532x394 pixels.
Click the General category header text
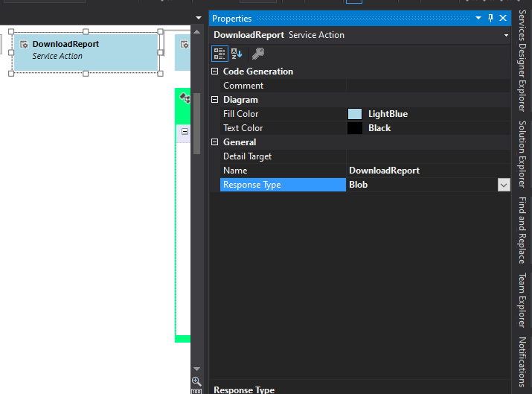click(240, 142)
